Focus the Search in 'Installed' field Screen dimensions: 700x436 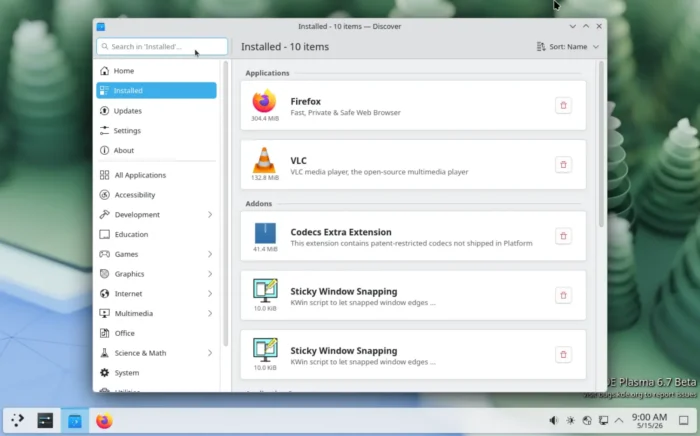[x=162, y=46]
